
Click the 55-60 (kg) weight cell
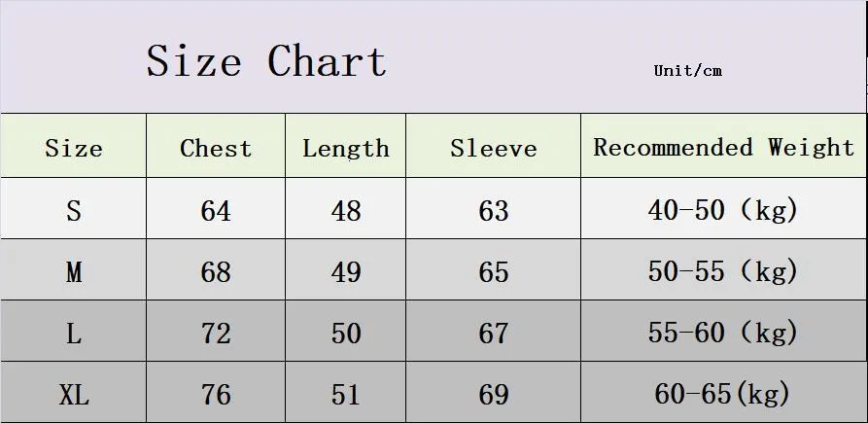pos(724,332)
